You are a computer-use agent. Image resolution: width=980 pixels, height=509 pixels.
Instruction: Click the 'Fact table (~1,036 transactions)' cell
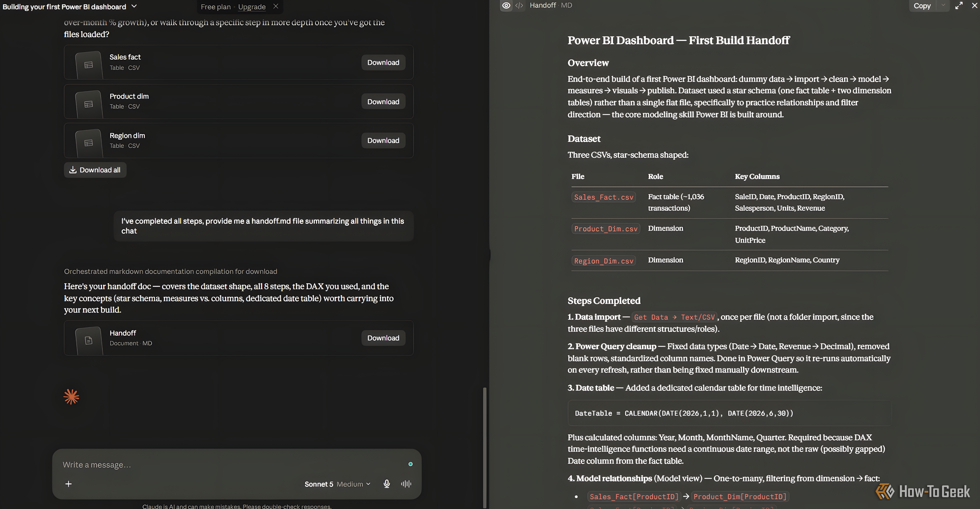pyautogui.click(x=676, y=202)
